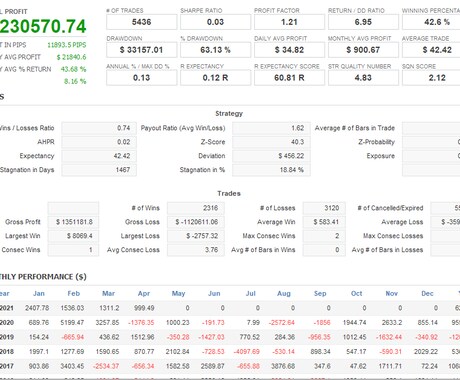Click the Aug column header
The height and width of the screenshot is (380, 460).
284,294
